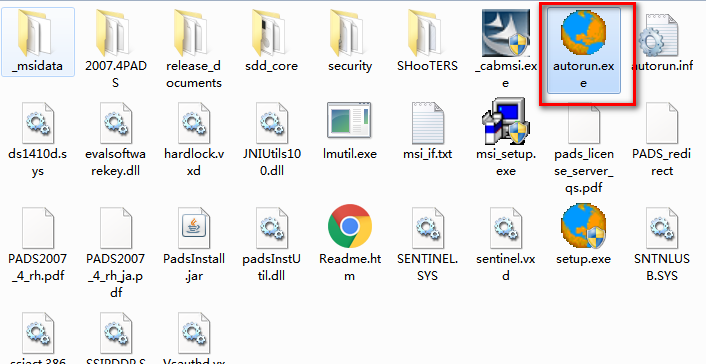Click the SNTNLUSB.SYS file

tap(661, 245)
